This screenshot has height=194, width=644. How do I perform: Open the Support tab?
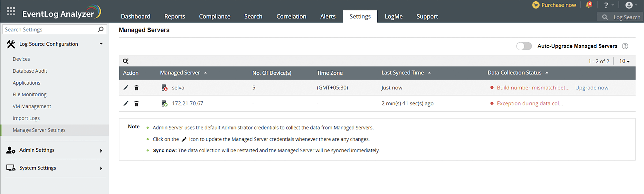[x=427, y=16]
